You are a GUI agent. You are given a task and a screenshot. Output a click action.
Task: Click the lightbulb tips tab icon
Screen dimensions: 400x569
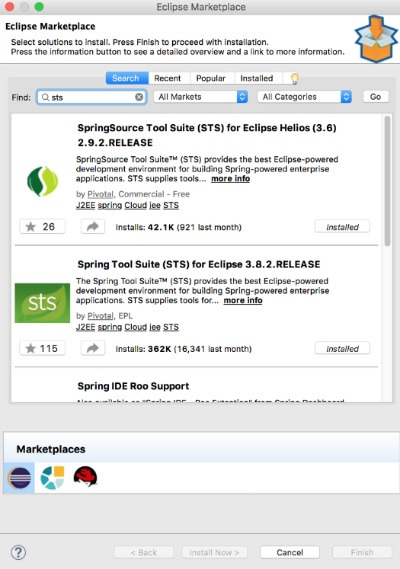tap(294, 78)
